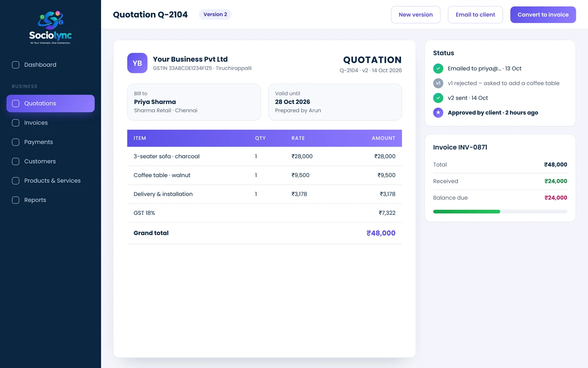Image resolution: width=588 pixels, height=368 pixels.
Task: Click the GST 18% row label
Action: coord(144,213)
